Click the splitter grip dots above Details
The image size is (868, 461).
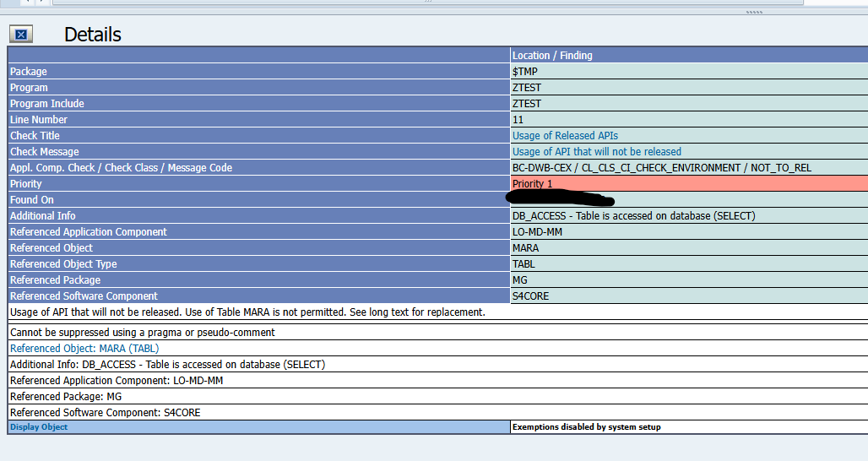pyautogui.click(x=754, y=13)
